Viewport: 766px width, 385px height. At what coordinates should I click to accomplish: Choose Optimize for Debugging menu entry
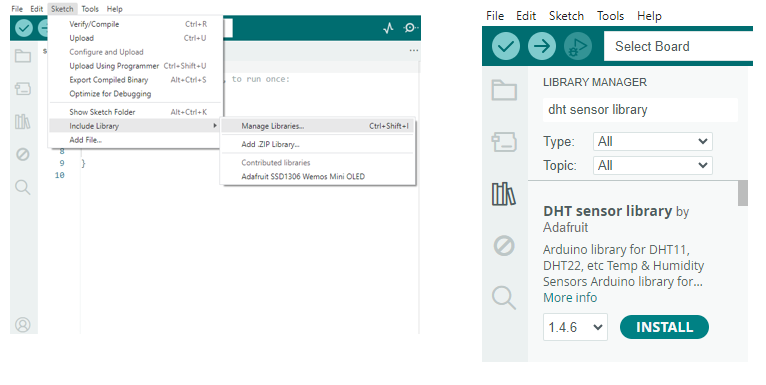(135, 93)
